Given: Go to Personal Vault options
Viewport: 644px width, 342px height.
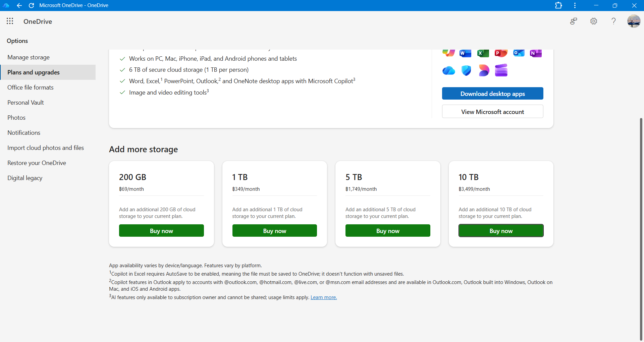Looking at the screenshot, I should coord(48,103).
